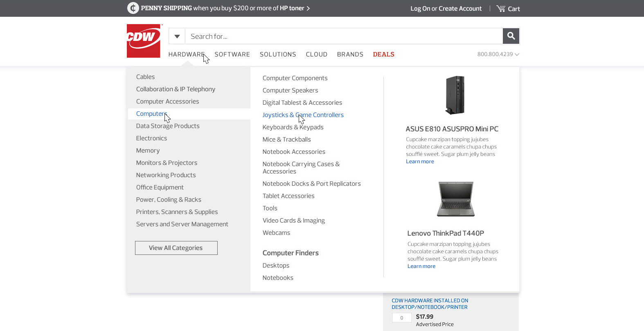Select Joysticks & Game Controllers
Screen dimensions: 644x331
tap(303, 115)
